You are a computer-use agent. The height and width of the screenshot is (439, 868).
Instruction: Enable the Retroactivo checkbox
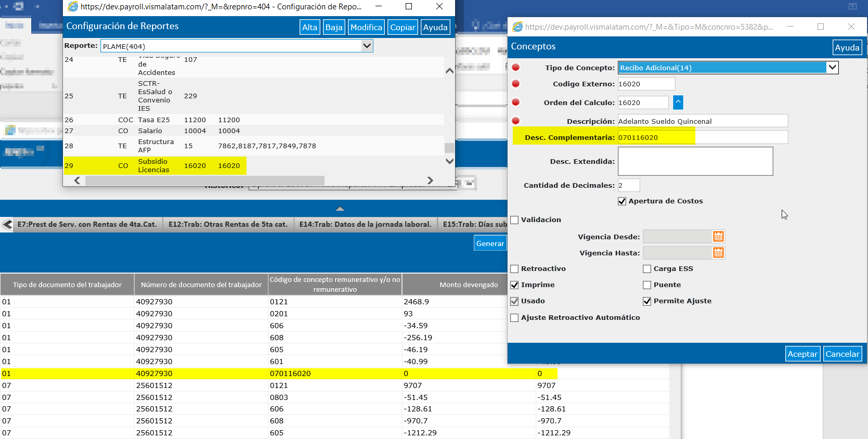click(x=515, y=269)
